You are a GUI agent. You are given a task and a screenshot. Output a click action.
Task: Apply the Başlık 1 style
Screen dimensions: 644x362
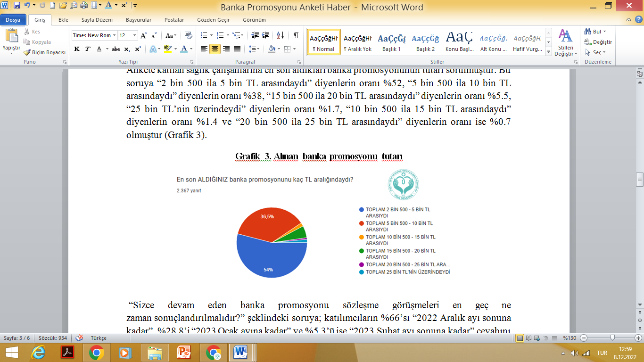[391, 42]
